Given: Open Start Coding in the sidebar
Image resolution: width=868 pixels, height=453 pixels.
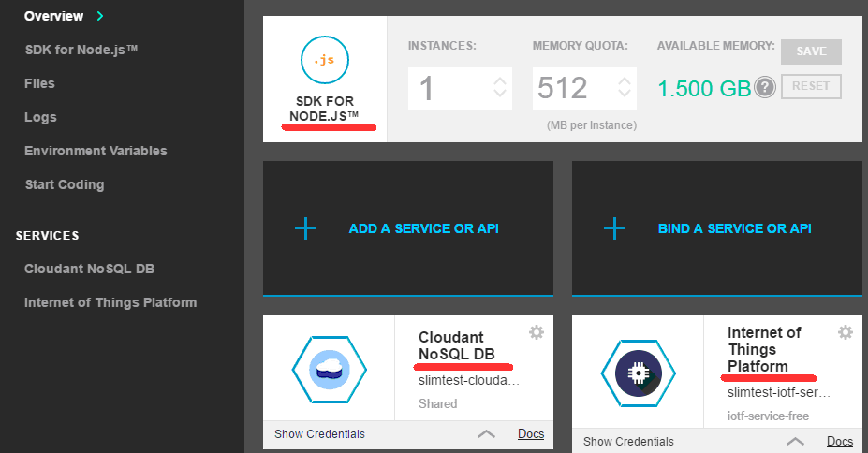Looking at the screenshot, I should (x=65, y=184).
